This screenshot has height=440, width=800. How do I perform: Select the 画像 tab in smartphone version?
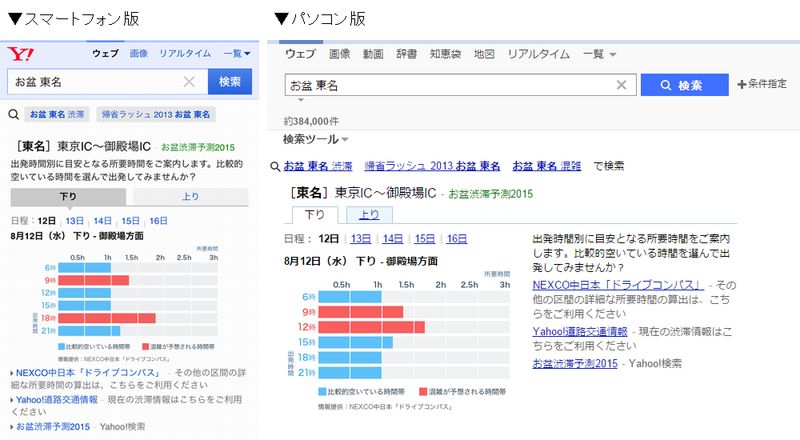point(138,53)
